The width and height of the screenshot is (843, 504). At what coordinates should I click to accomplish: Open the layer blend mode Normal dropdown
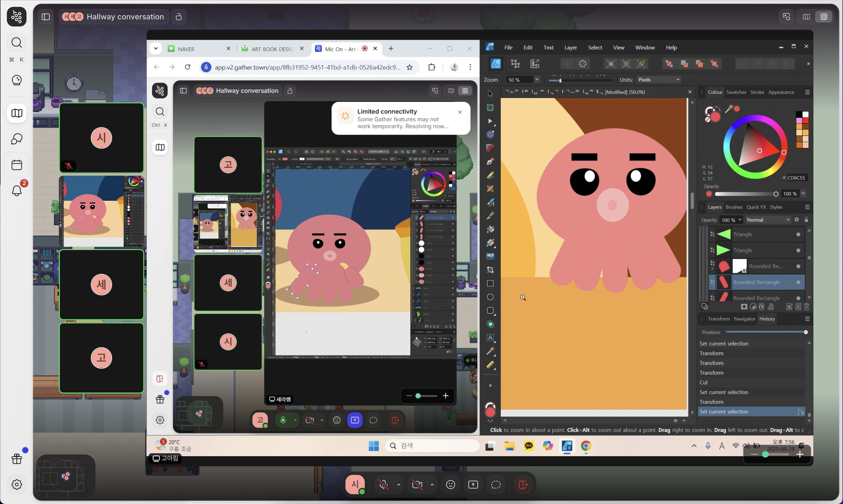point(768,220)
